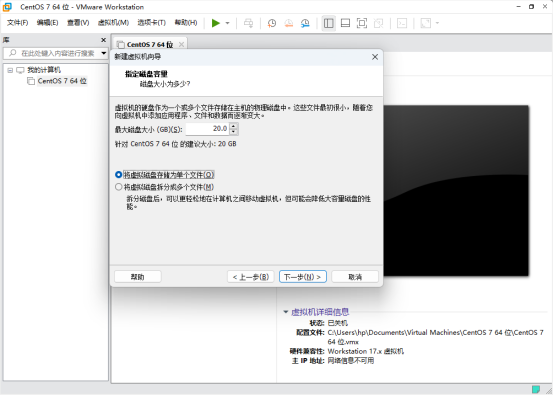Open the power options dropdown arrow
This screenshot has width=554, height=395.
[228, 23]
